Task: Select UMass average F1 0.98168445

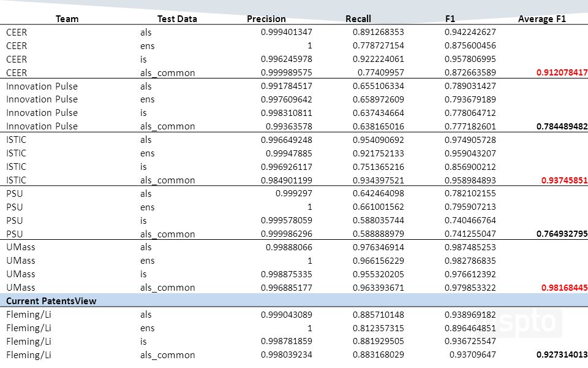Action: (564, 288)
